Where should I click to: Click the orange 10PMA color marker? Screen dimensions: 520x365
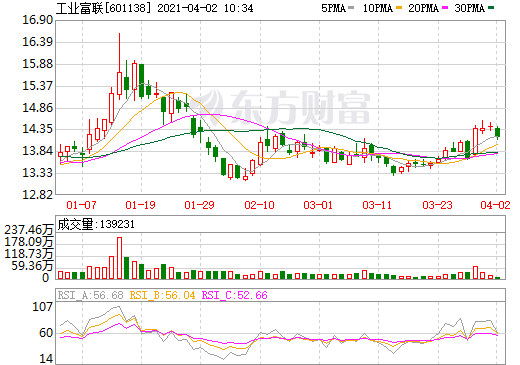click(x=399, y=8)
